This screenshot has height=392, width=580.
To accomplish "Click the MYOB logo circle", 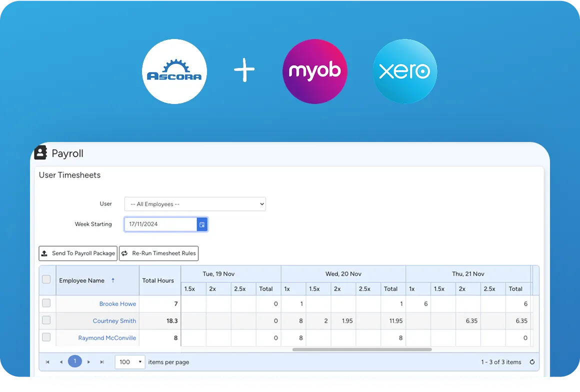I will click(x=315, y=71).
